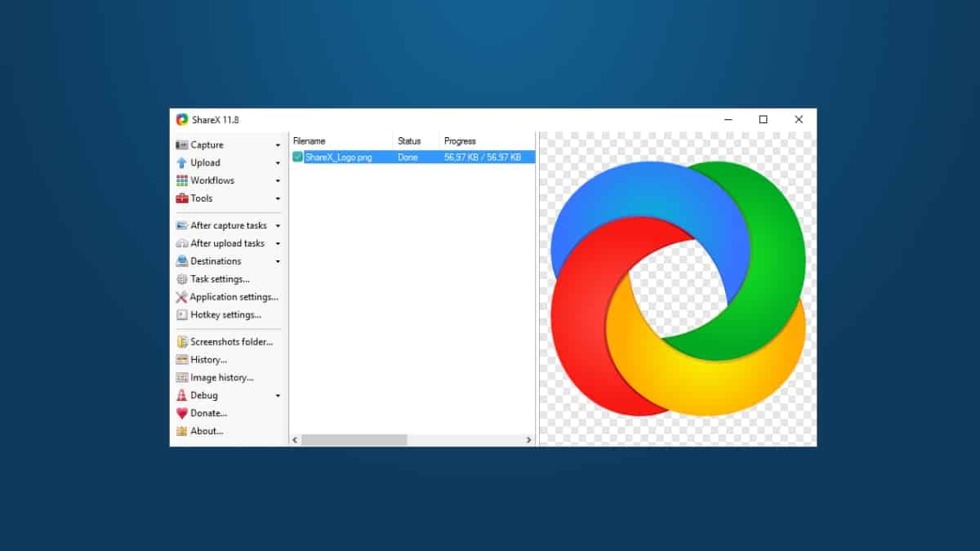Image resolution: width=980 pixels, height=551 pixels.
Task: Expand the Tools submenu arrow
Action: click(278, 199)
